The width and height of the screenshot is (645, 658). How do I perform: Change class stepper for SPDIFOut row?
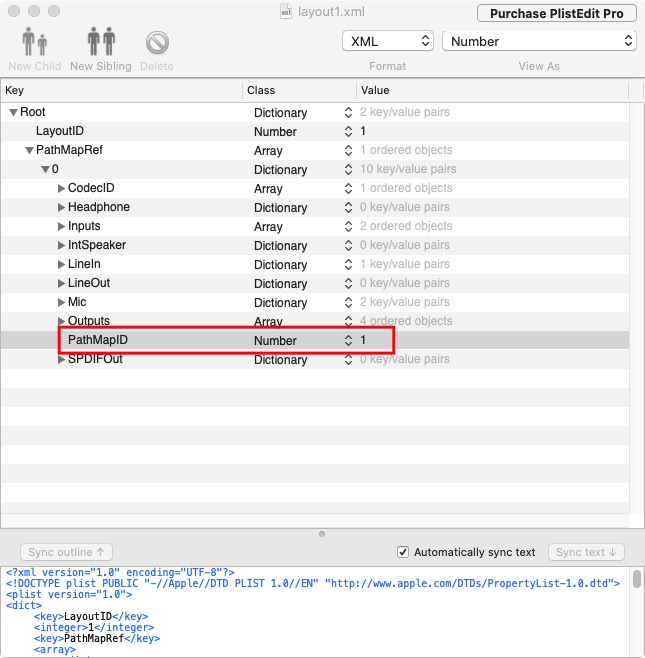click(x=348, y=360)
